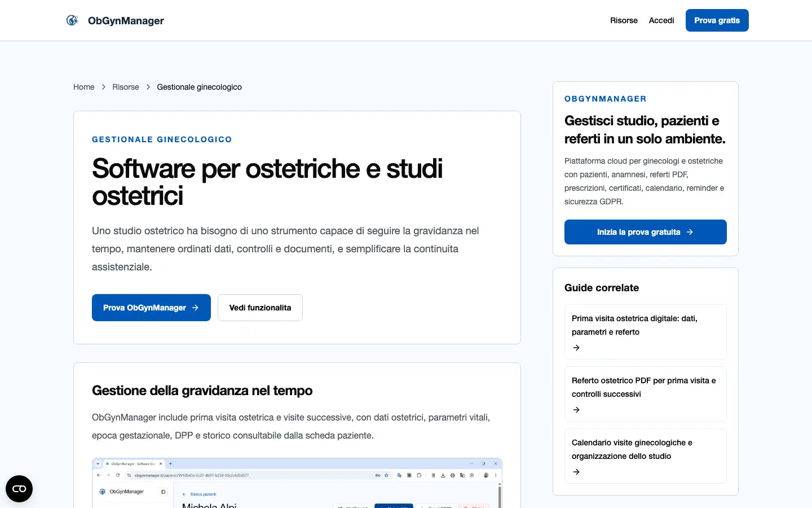Click the Guide correlate heading
Viewport: 812px width, 508px height.
point(602,288)
